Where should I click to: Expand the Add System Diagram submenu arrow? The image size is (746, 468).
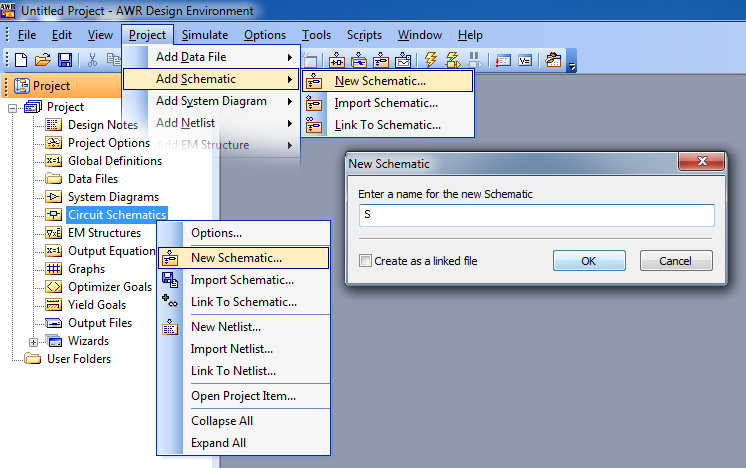[x=290, y=101]
